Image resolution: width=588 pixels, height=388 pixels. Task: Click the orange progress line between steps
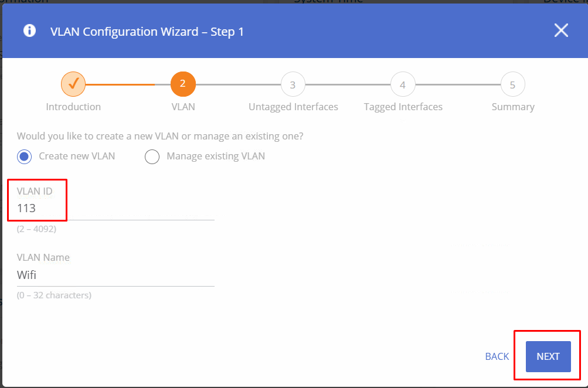(120, 84)
